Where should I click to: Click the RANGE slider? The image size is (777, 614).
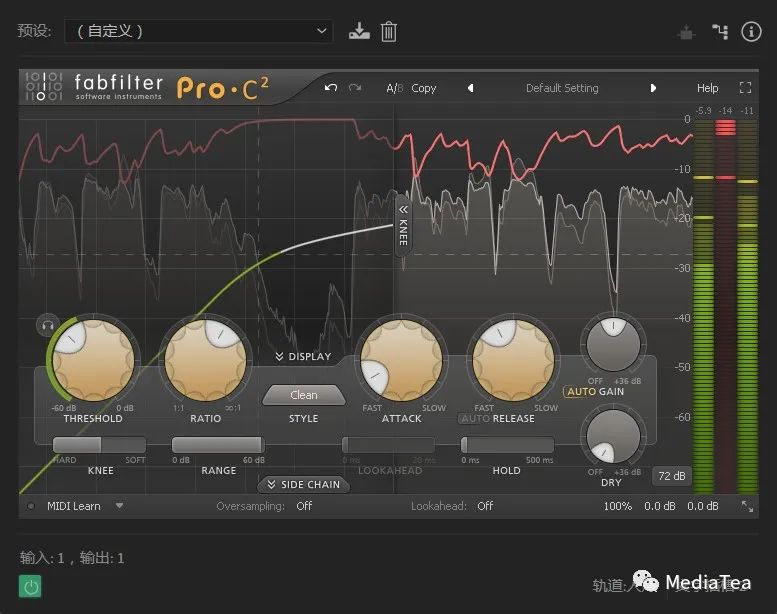218,445
